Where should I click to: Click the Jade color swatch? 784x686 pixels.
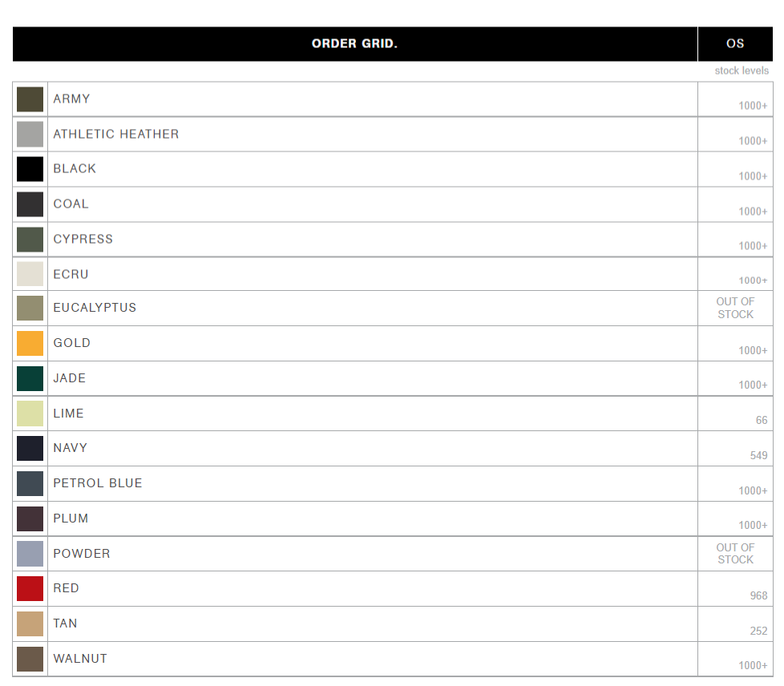30,378
